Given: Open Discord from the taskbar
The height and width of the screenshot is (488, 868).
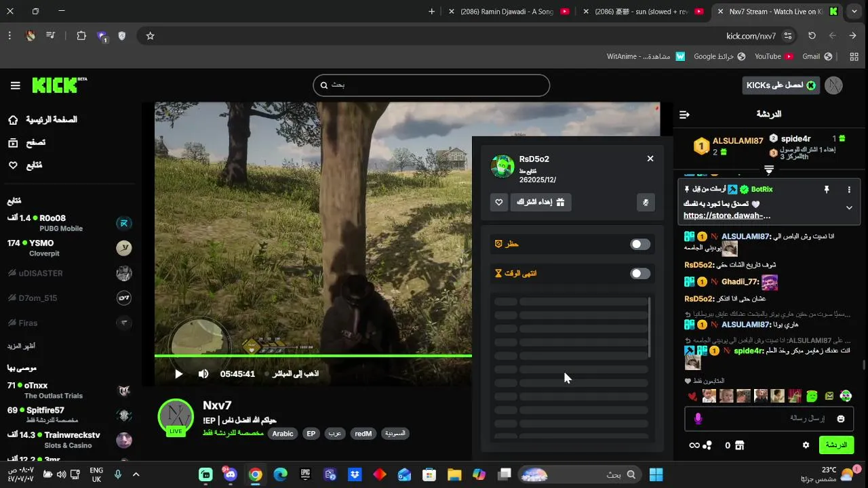Looking at the screenshot, I should pyautogui.click(x=230, y=474).
